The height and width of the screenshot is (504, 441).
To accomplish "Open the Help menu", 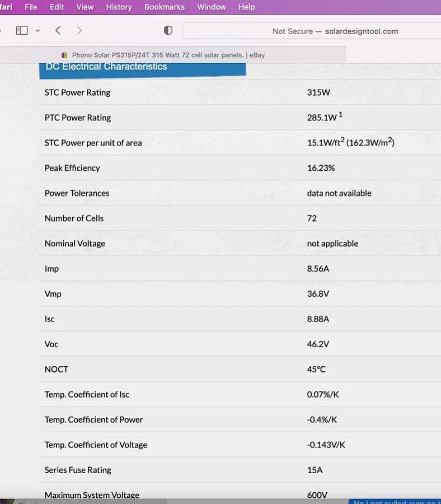I will [246, 7].
